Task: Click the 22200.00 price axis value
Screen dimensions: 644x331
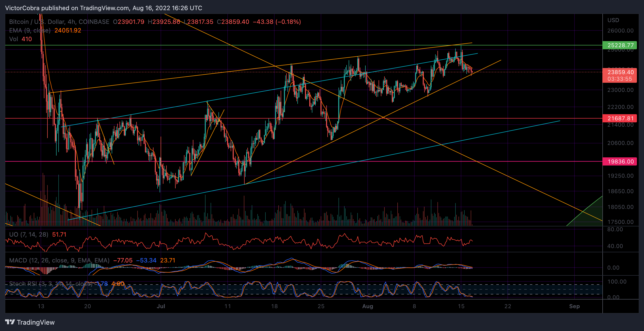Action: tap(620, 107)
